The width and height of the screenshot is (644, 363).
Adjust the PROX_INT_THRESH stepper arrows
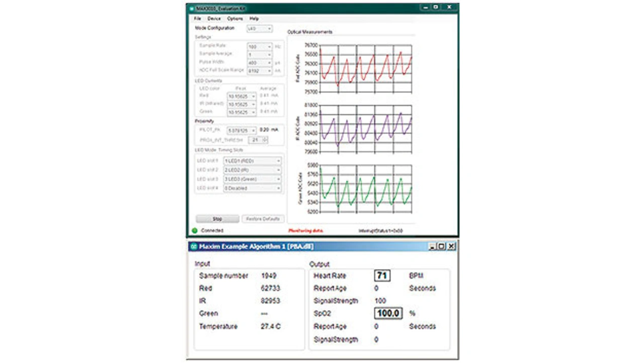pos(265,139)
